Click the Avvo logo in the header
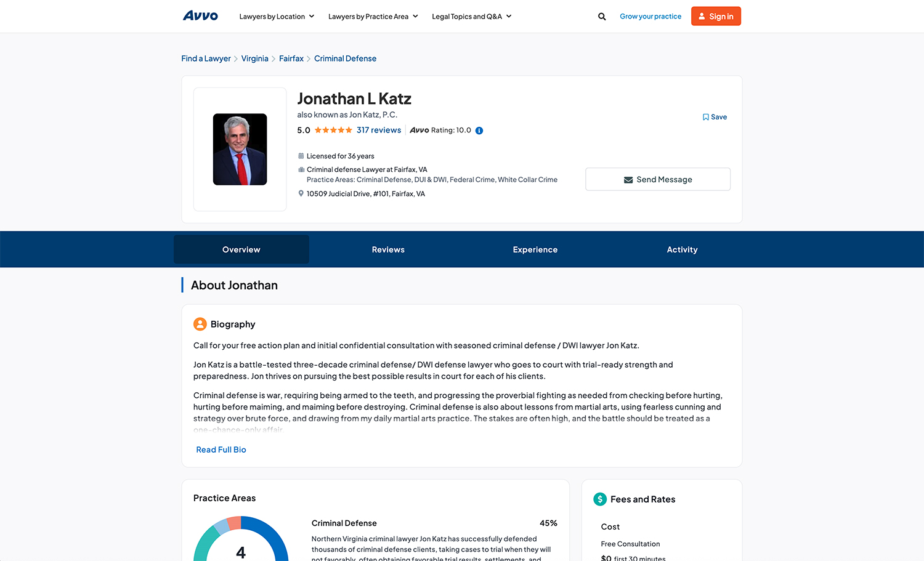The image size is (924, 561). [x=200, y=16]
